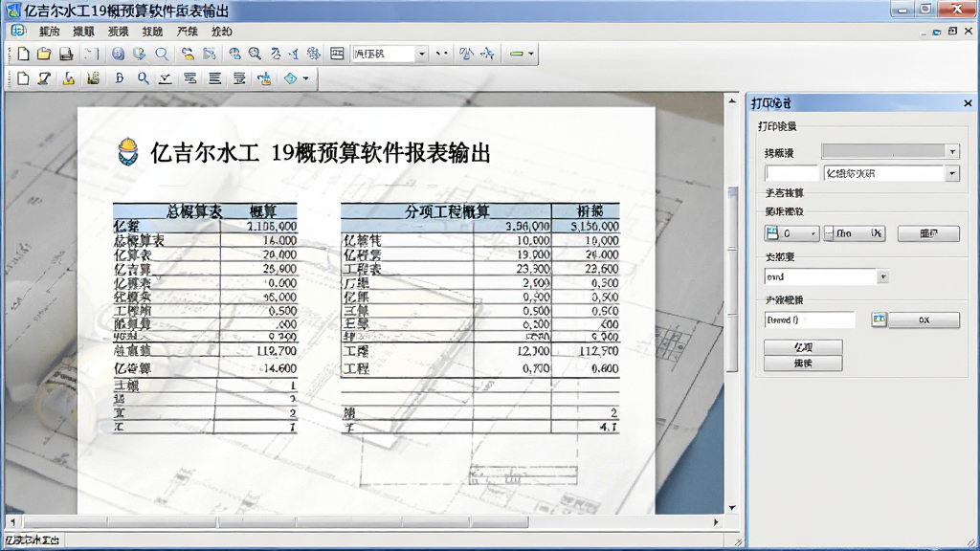Viewport: 980px width, 551px height.
Task: Click the vertical scrollbar up arrow
Action: (x=732, y=99)
